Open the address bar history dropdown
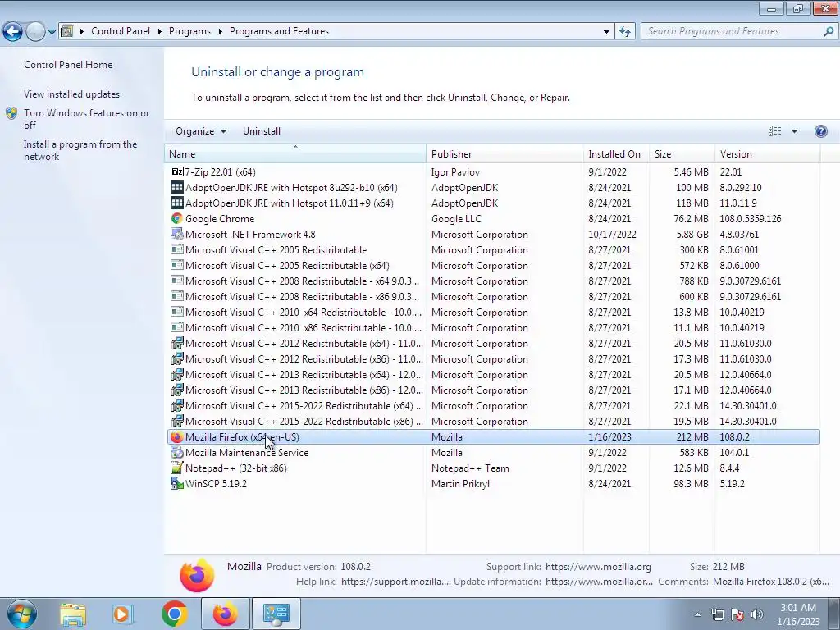 606,32
